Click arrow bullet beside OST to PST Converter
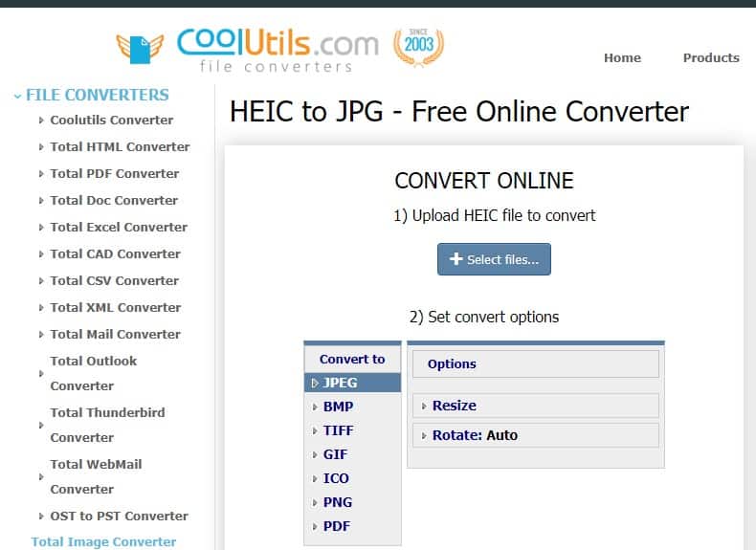This screenshot has width=756, height=550. pos(41,517)
